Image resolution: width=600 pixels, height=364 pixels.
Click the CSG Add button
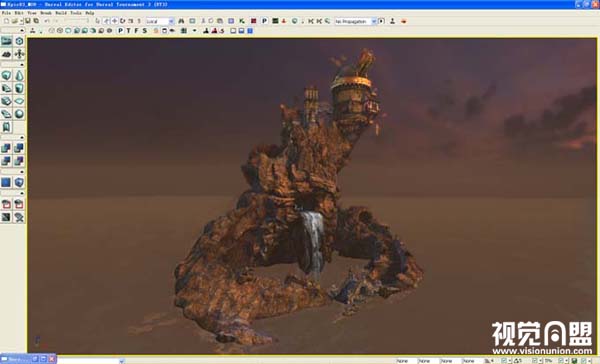tap(7, 148)
